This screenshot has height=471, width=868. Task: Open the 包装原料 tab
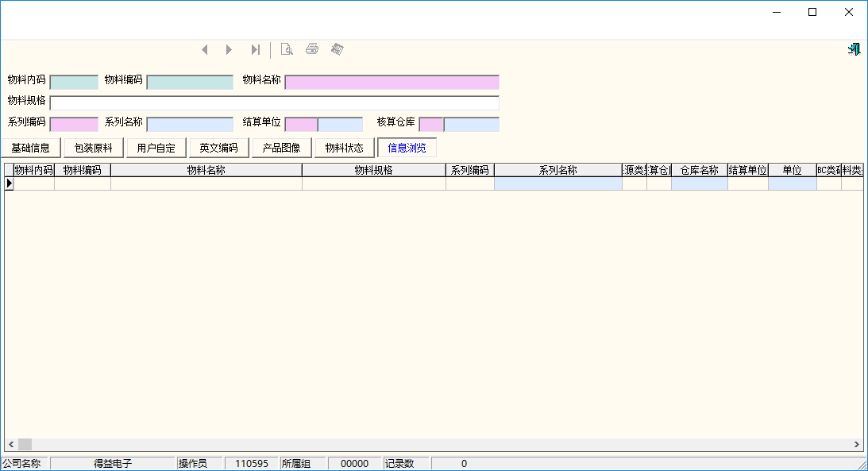[x=94, y=148]
